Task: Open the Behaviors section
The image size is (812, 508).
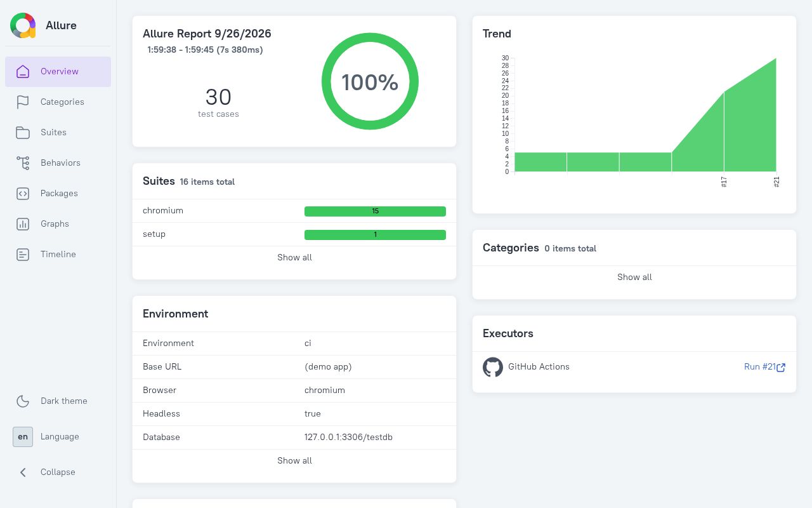Action: (58, 163)
